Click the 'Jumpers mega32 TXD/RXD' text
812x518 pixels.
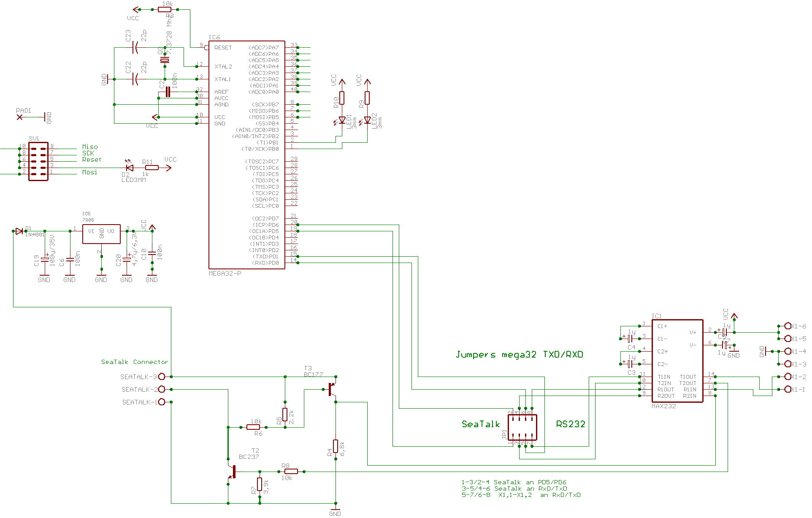519,355
